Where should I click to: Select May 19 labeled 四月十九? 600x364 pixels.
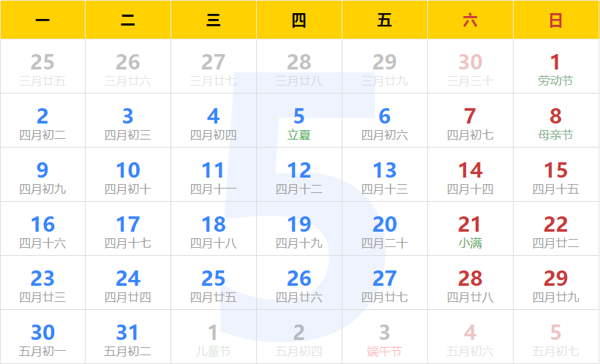point(299,229)
